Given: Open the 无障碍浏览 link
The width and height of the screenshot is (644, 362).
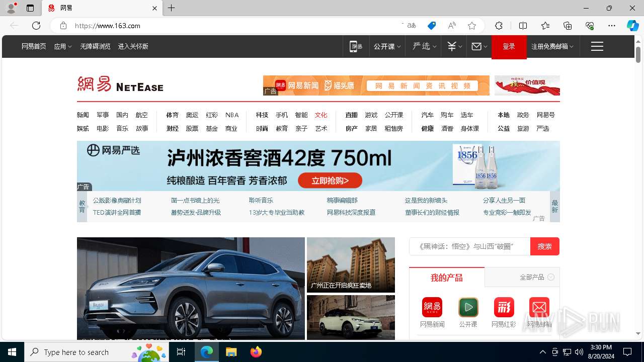Looking at the screenshot, I should [x=95, y=46].
